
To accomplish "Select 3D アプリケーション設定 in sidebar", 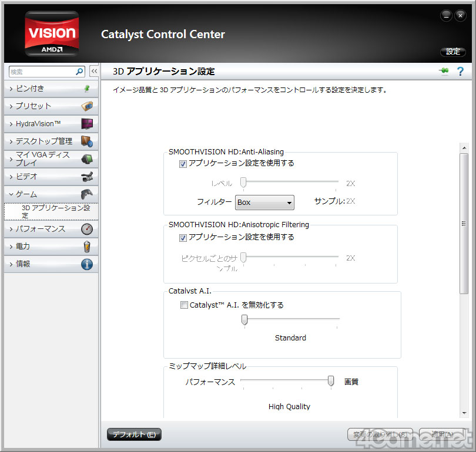I will pyautogui.click(x=51, y=211).
